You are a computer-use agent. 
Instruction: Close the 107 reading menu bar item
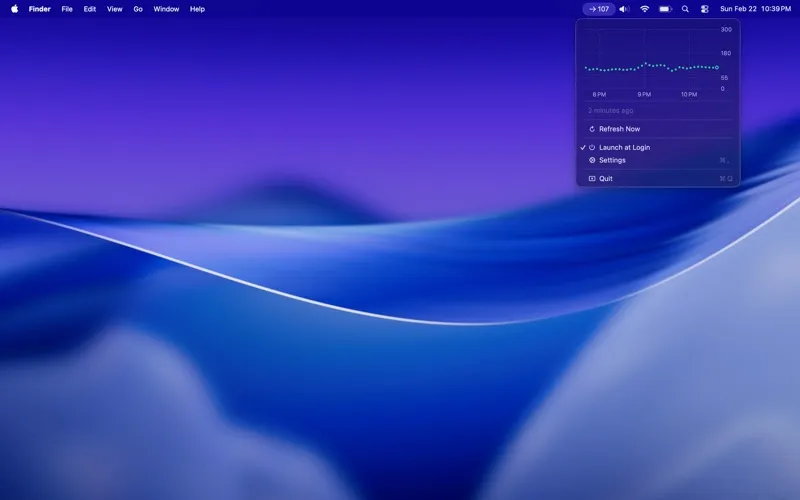click(x=599, y=9)
